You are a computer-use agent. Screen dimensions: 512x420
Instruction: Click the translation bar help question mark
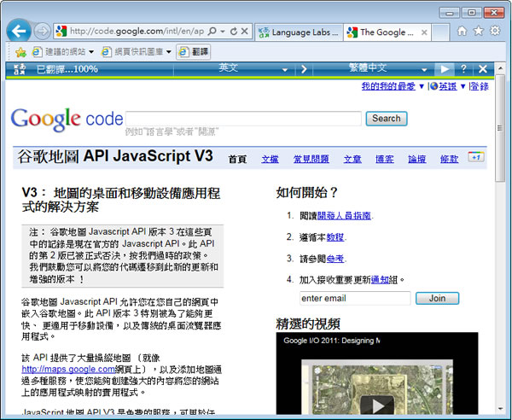[463, 69]
